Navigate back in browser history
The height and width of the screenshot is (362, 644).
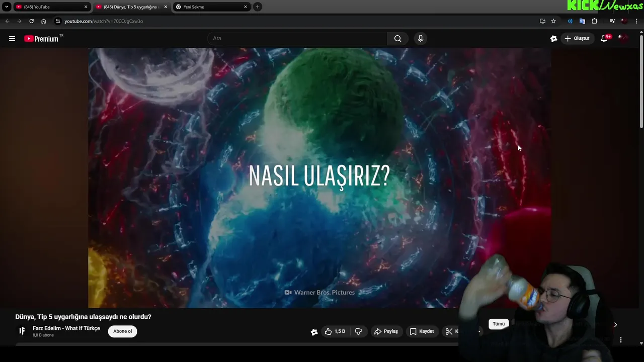pos(7,21)
